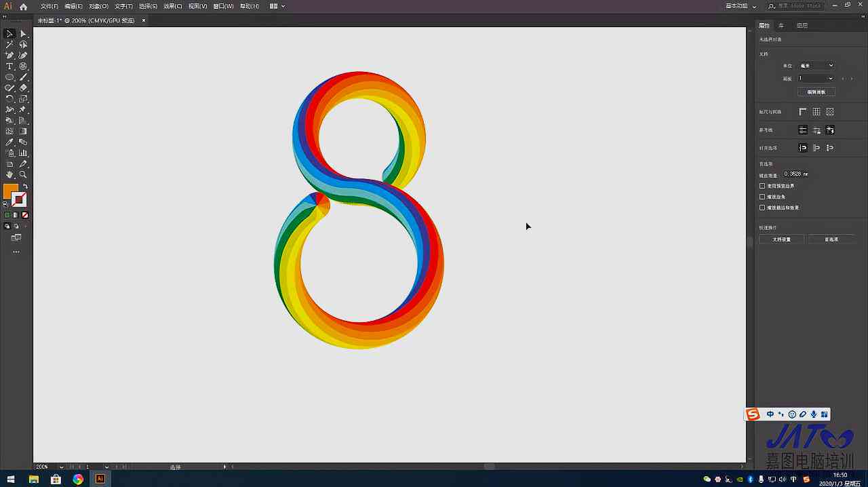Select the Puppet Warp pin tool
Screen dimensions: 868x487
click(x=23, y=109)
